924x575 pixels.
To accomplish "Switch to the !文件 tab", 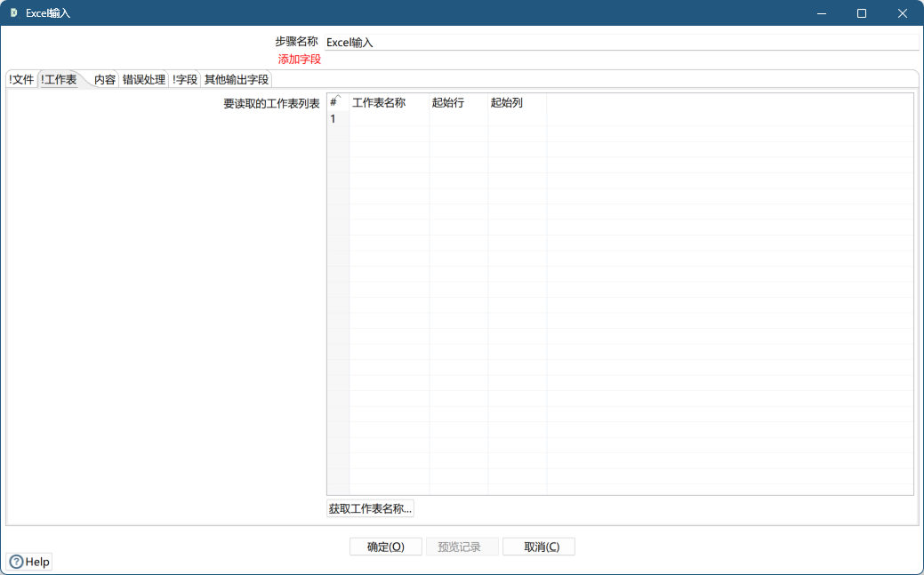I will (x=20, y=79).
